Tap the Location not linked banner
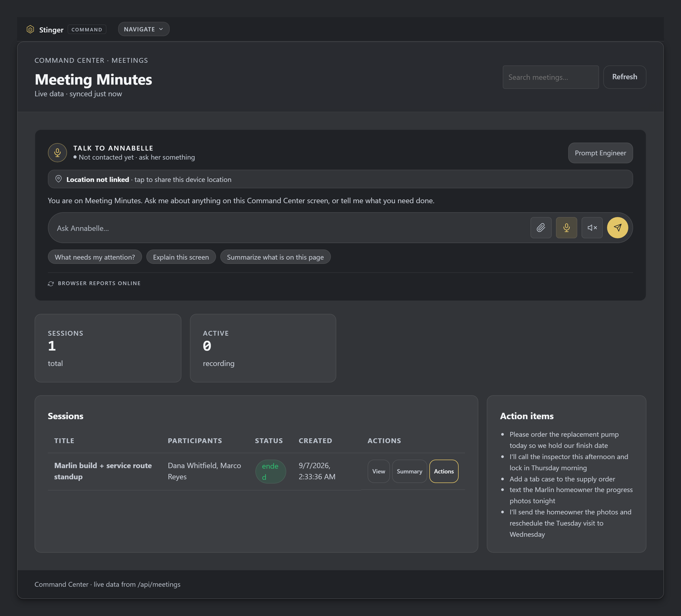Viewport: 681px width, 616px height. 340,179
